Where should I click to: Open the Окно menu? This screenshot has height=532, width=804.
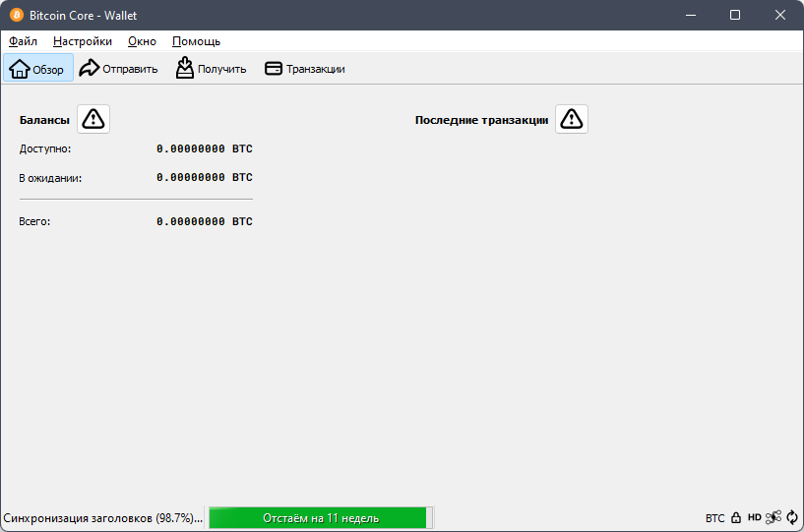(x=142, y=41)
